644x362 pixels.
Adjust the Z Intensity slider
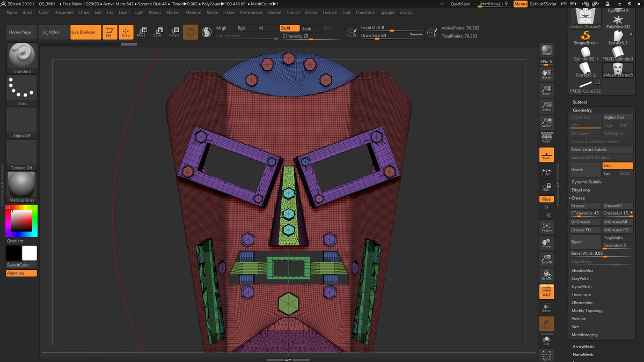point(310,36)
